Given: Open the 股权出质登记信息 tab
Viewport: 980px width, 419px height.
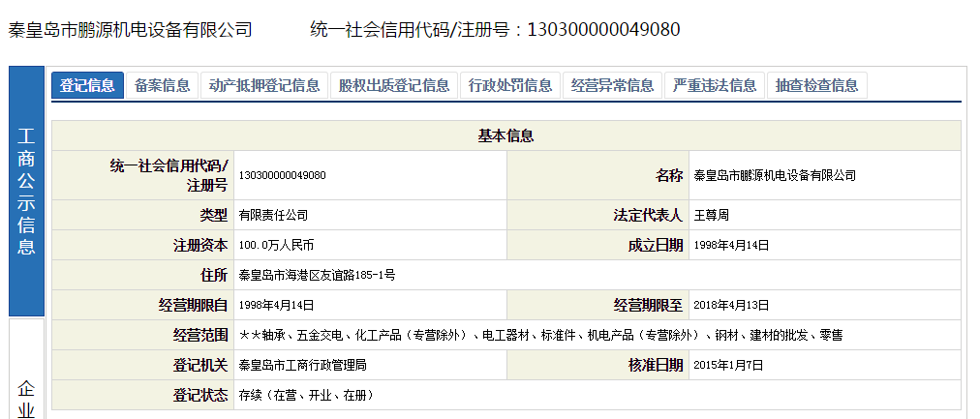Looking at the screenshot, I should [394, 85].
